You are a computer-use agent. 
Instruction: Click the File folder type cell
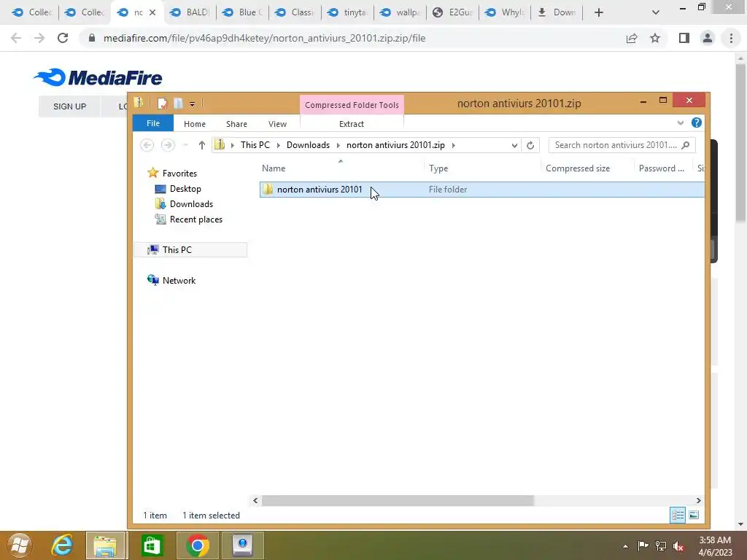pos(447,190)
